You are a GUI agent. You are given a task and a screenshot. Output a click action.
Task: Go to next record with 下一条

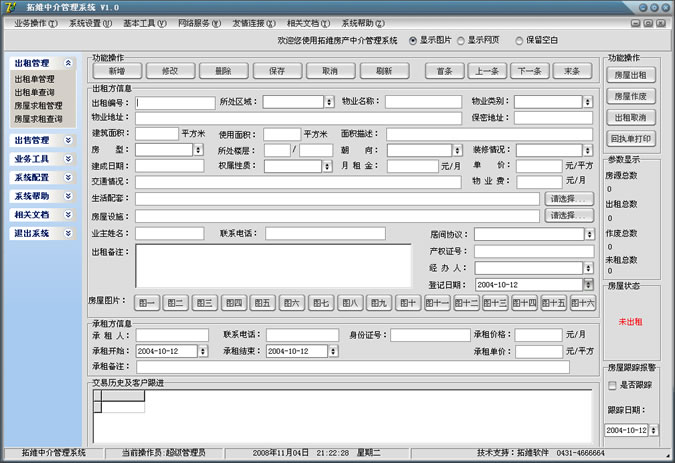(x=529, y=71)
